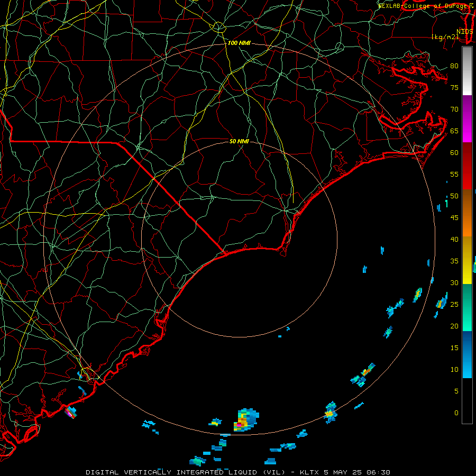Select the red segment of the color bar

[467, 166]
